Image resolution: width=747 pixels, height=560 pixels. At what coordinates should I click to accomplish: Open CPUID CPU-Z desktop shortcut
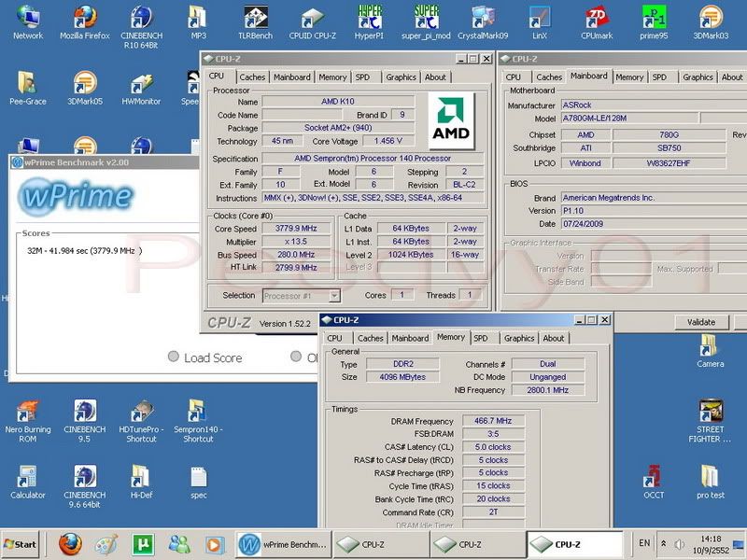(313, 21)
